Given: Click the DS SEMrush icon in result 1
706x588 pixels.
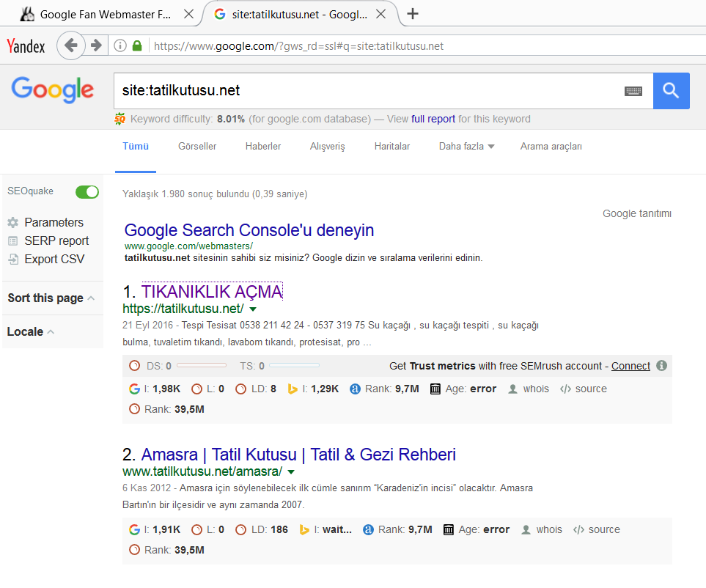Looking at the screenshot, I should pyautogui.click(x=134, y=366).
